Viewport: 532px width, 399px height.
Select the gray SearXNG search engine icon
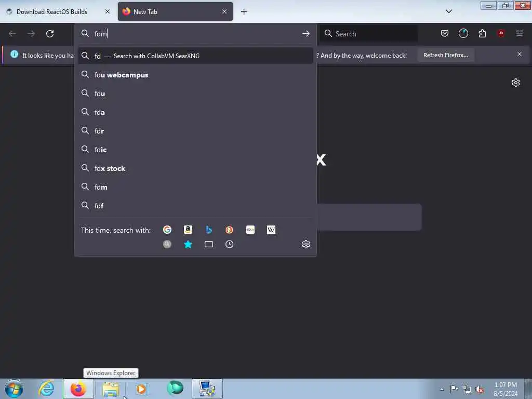(167, 244)
